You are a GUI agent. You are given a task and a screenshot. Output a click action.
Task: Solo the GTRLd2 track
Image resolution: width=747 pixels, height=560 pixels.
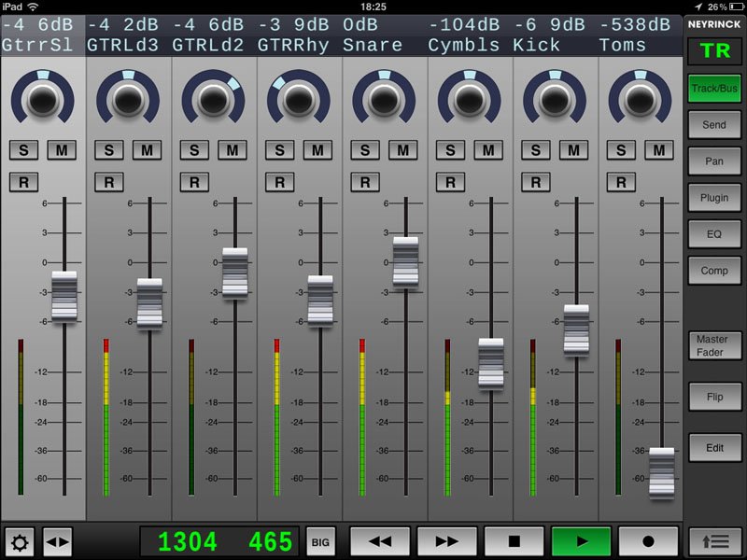point(194,150)
